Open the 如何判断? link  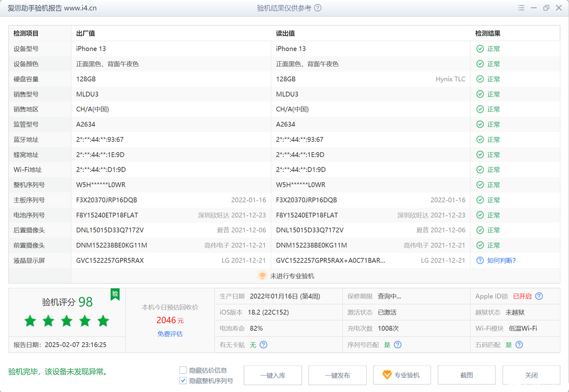coord(501,261)
